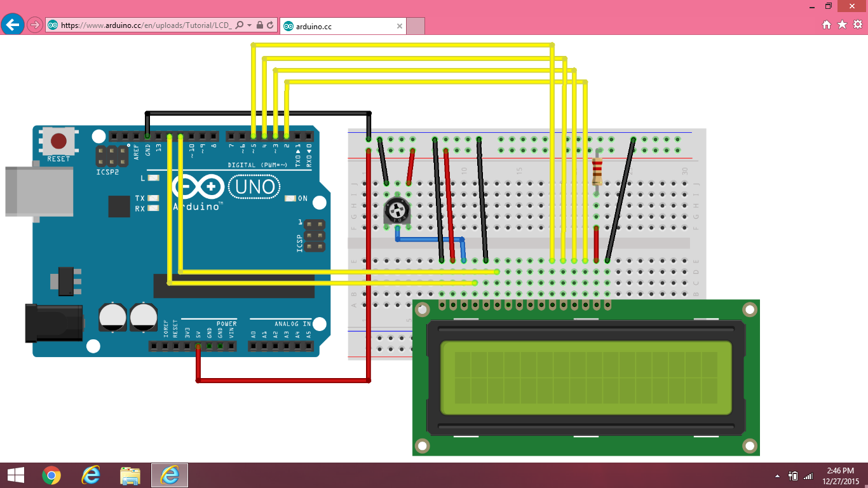Click the address bar URL field
The image size is (868, 488).
146,25
